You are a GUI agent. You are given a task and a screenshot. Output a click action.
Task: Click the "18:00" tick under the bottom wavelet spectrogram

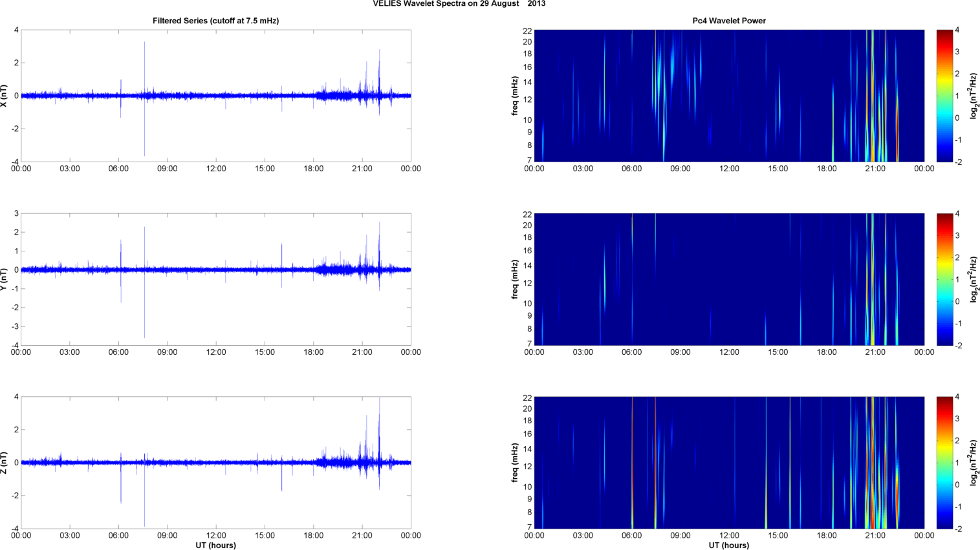[827, 536]
